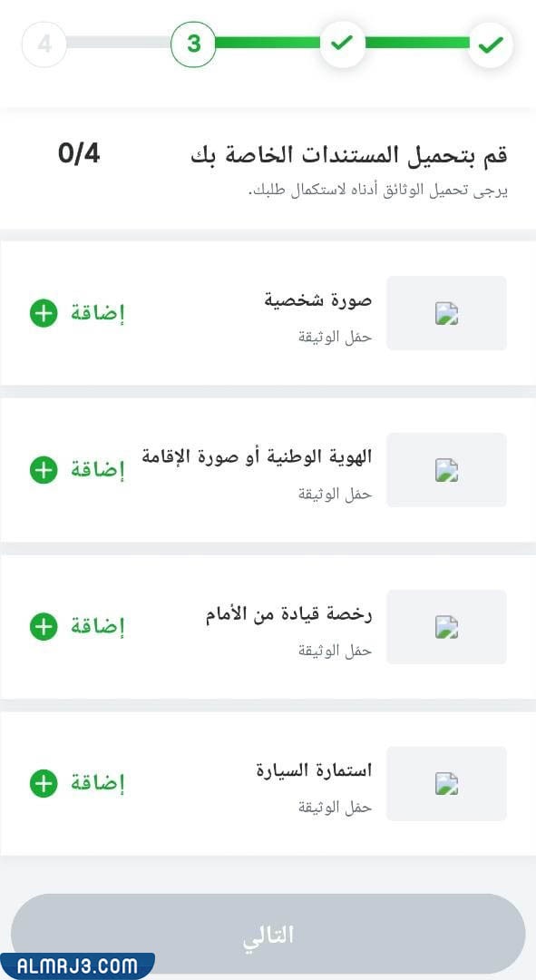Click the add icon for صورة شخصية
The height and width of the screenshot is (980, 536).
43,313
